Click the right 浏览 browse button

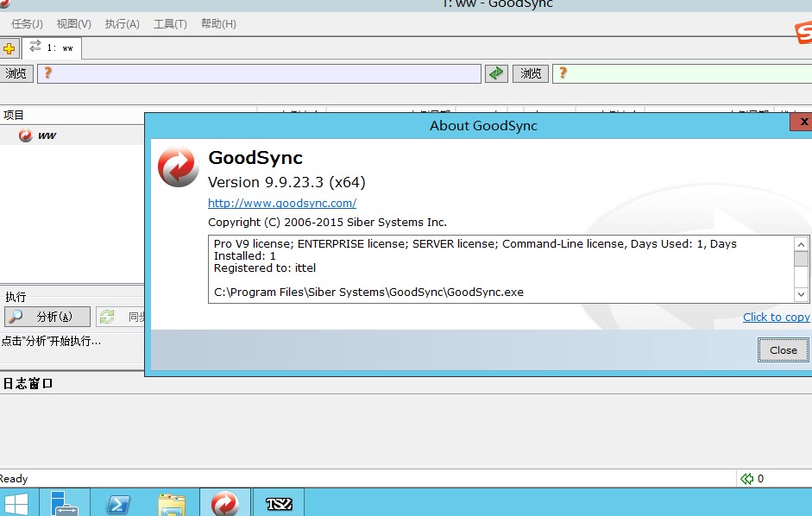[x=531, y=73]
